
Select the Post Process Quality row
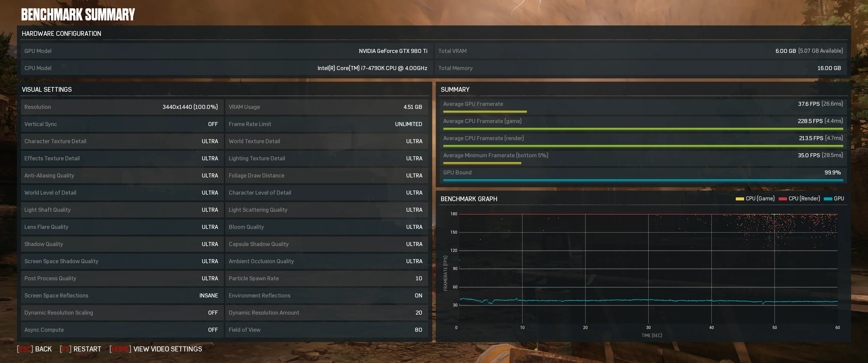click(122, 278)
